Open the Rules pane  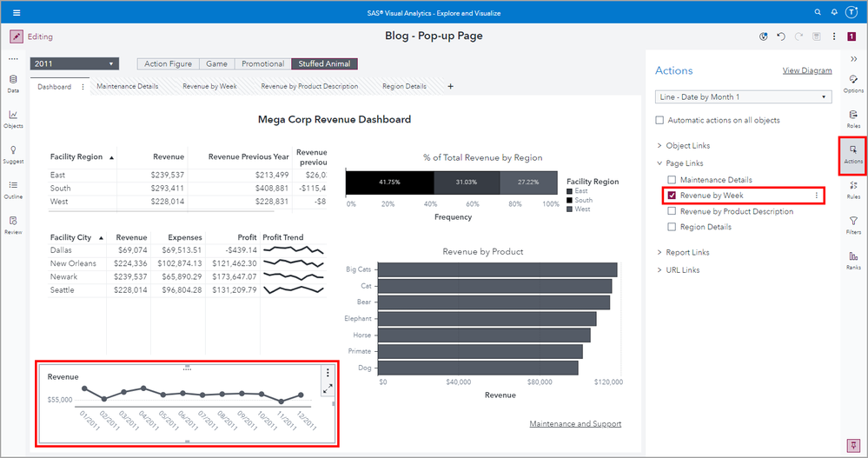click(853, 190)
